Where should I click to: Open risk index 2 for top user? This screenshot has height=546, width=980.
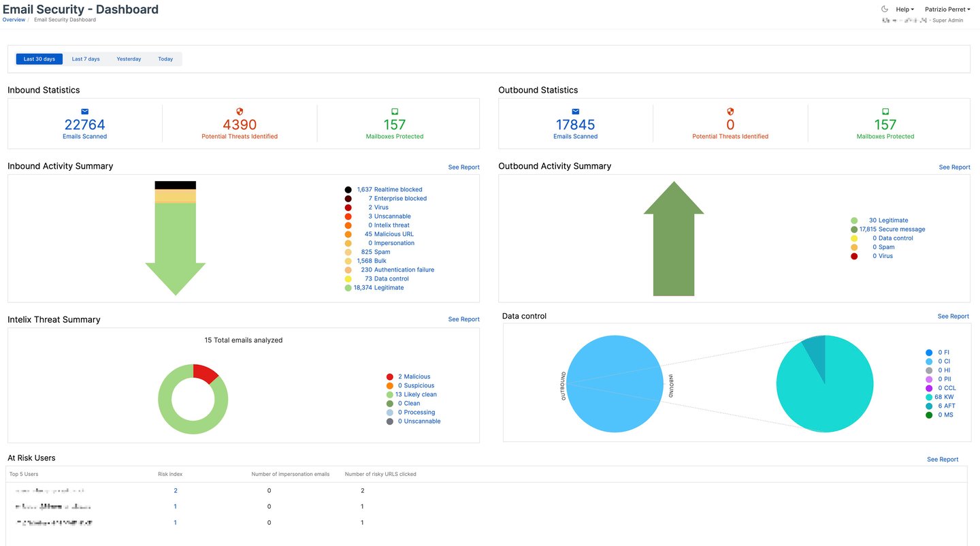pos(175,490)
